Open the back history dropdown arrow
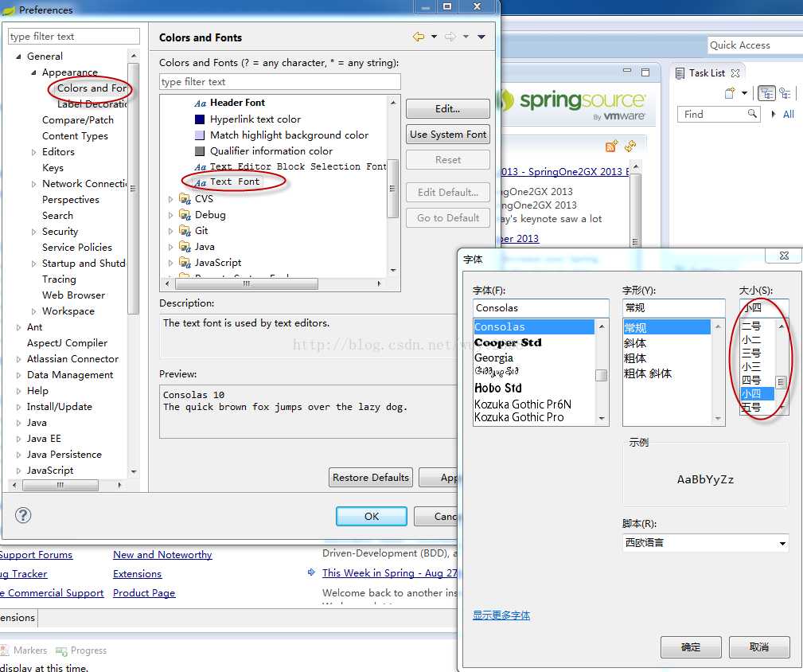Screen dimensions: 803x672 coord(434,37)
